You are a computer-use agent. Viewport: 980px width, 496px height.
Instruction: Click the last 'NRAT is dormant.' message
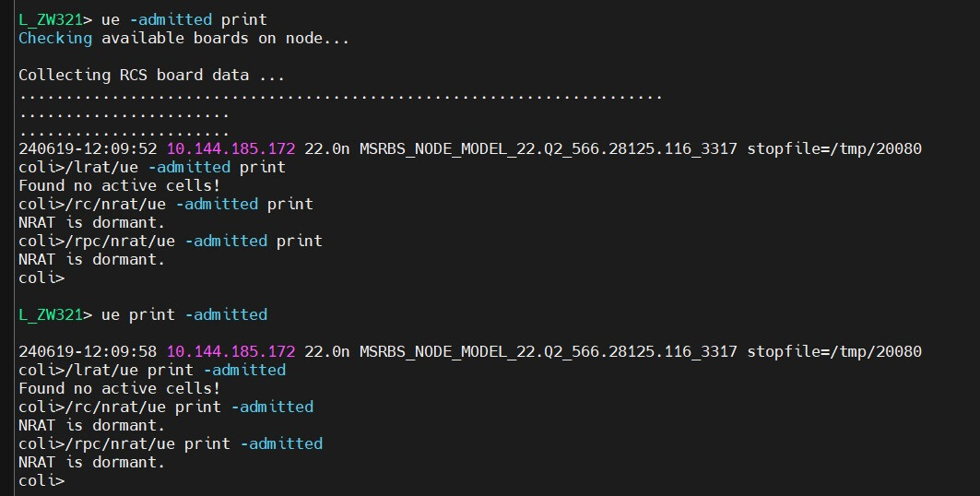[92, 462]
